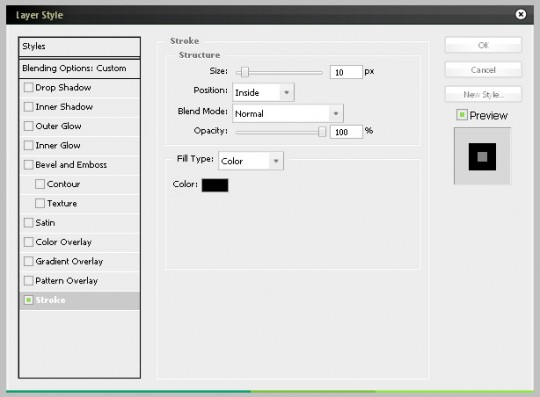Select Blending Options: Custom entry

pyautogui.click(x=80, y=68)
